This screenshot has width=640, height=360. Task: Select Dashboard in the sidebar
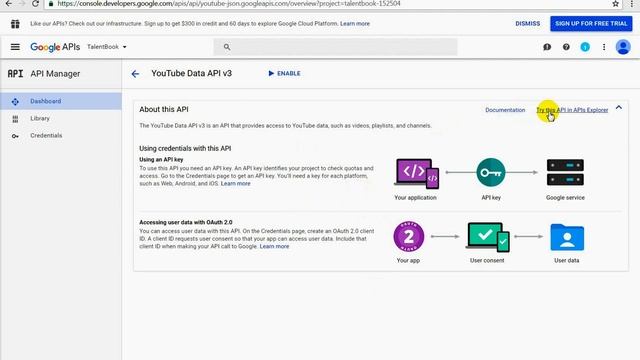[x=61, y=101]
